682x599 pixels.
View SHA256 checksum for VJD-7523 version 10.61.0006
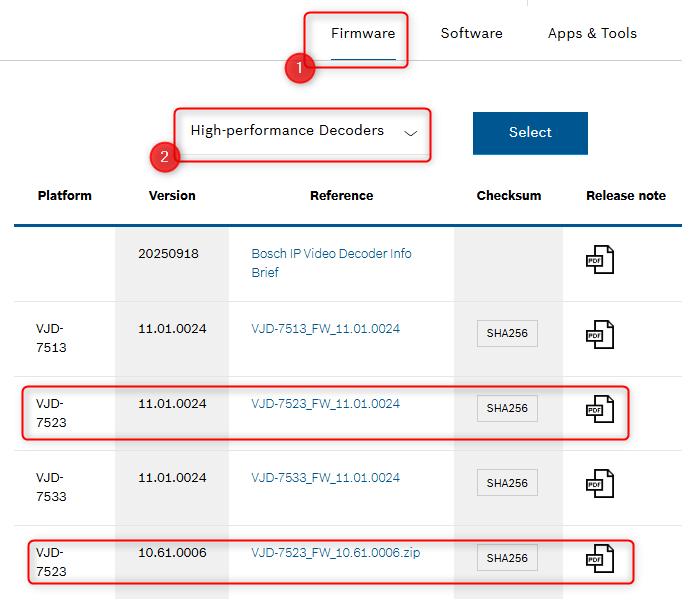[x=507, y=557]
